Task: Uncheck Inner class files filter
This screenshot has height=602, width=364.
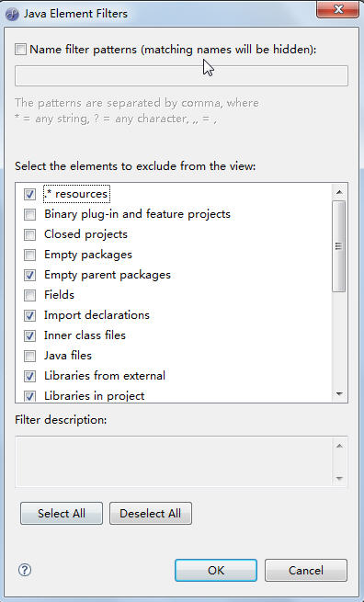Action: click(29, 335)
